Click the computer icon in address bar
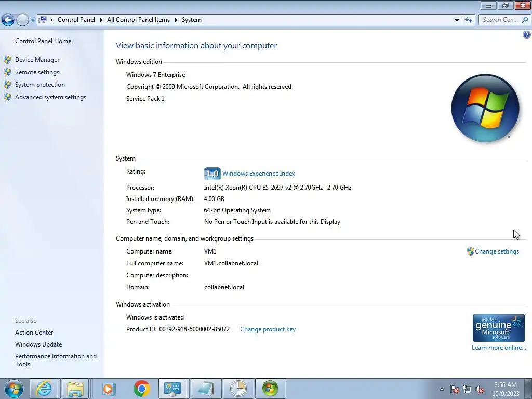 [x=43, y=20]
